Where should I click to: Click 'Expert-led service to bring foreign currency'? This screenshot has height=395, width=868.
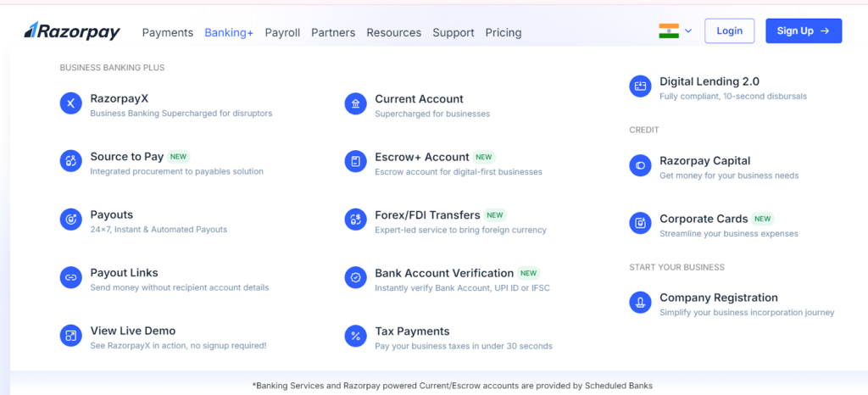(460, 231)
